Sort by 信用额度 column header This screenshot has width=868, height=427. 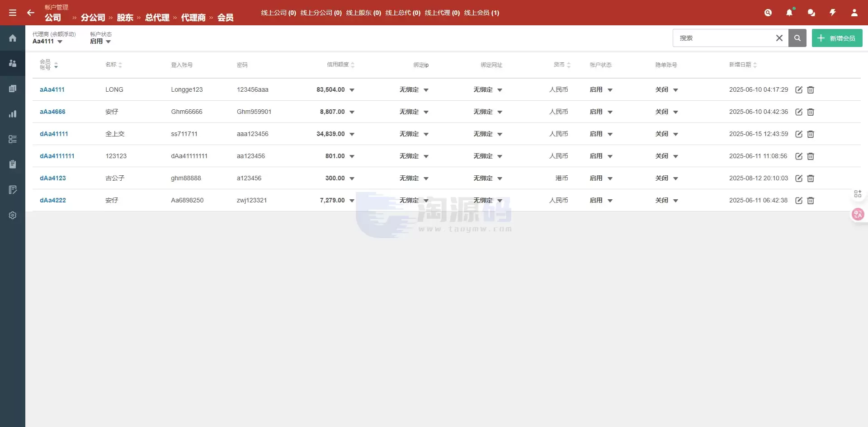pos(341,65)
